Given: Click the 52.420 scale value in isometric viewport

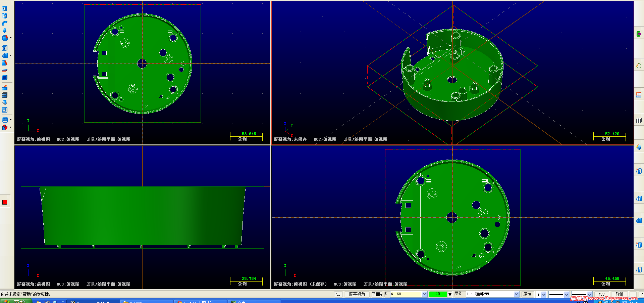Looking at the screenshot, I should tap(612, 134).
